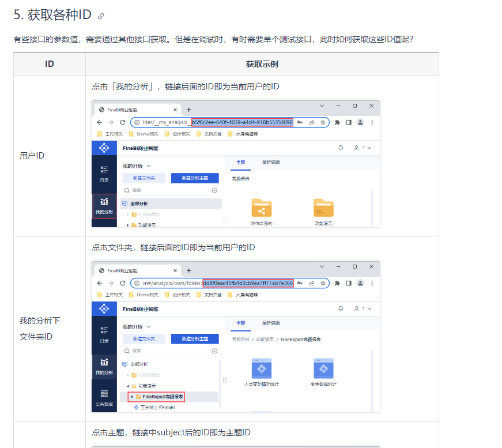The width and height of the screenshot is (502, 448).
Task: Open the 人员变动情况统计 subject icon
Action: click(262, 368)
